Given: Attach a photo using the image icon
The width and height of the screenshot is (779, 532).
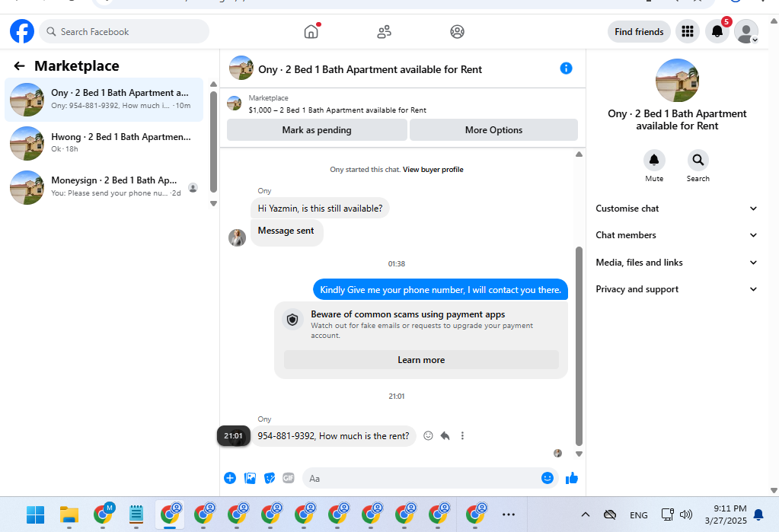Looking at the screenshot, I should pyautogui.click(x=250, y=479).
